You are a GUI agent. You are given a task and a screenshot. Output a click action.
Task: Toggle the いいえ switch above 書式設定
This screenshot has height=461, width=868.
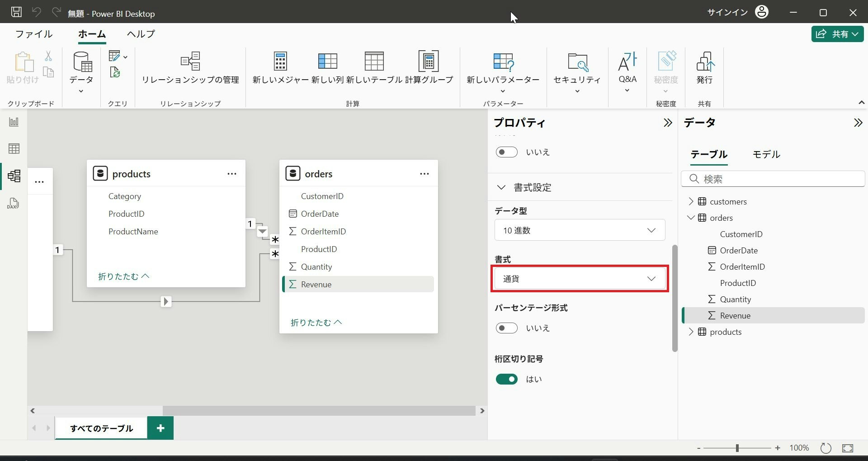coord(506,152)
